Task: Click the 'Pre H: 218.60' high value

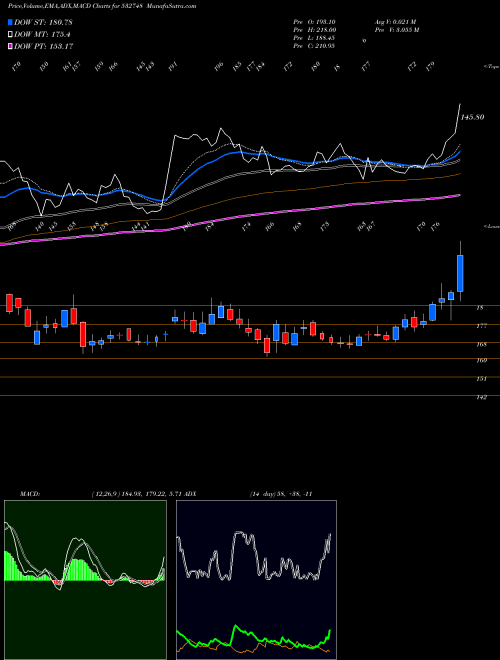Action: [x=314, y=30]
